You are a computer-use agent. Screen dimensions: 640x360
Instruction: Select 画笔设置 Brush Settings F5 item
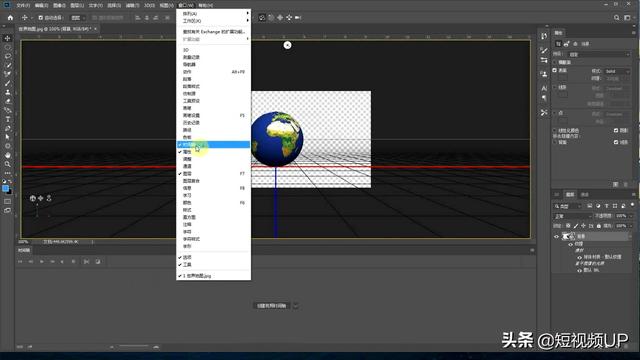click(213, 116)
